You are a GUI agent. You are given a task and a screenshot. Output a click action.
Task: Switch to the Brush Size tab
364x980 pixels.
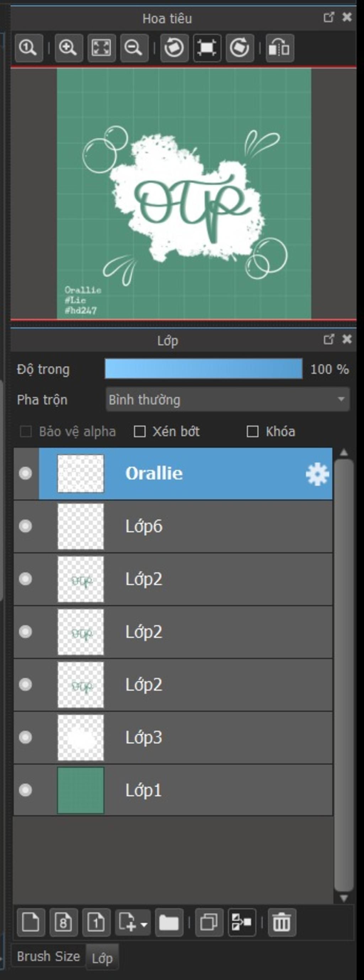[48, 956]
